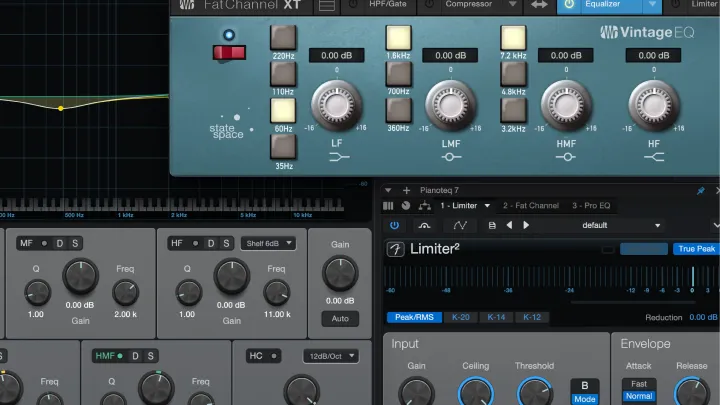Click the LF gain 0.00 dB value field
Viewport: 720px width, 405px height.
pos(337,56)
